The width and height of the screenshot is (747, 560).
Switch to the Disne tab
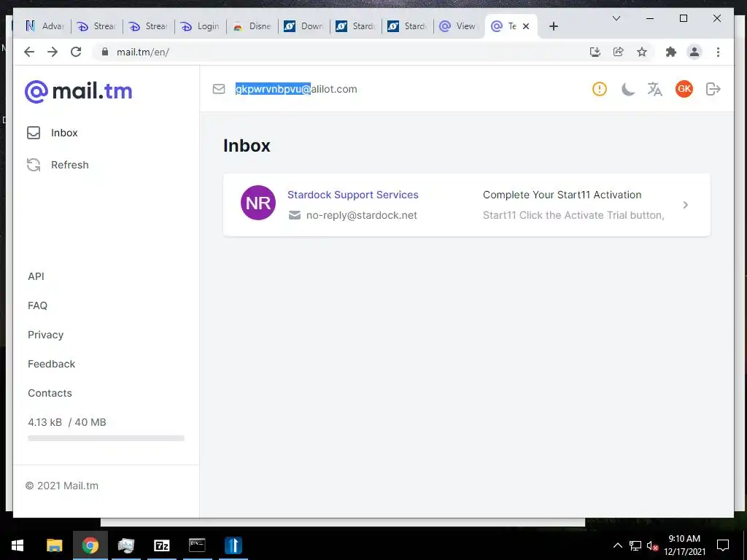tap(252, 26)
